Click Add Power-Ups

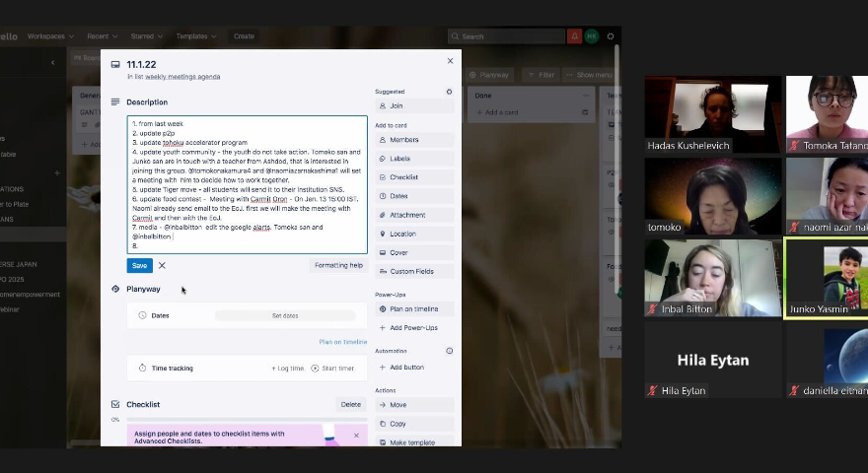pos(414,328)
